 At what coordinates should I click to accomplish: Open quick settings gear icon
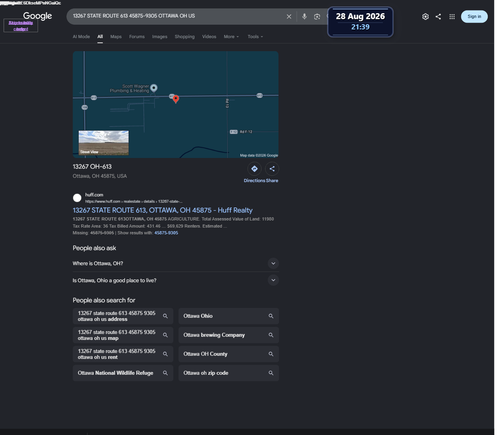[425, 16]
